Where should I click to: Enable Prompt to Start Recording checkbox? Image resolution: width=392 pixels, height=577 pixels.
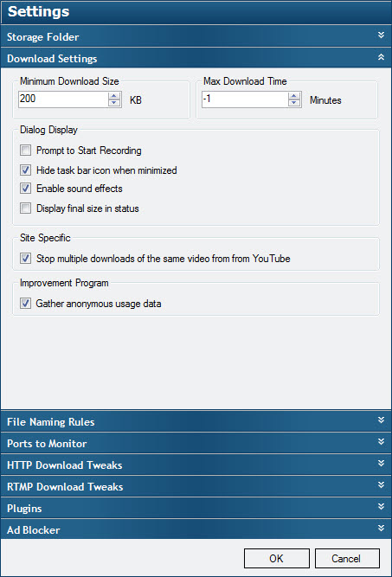[25, 151]
